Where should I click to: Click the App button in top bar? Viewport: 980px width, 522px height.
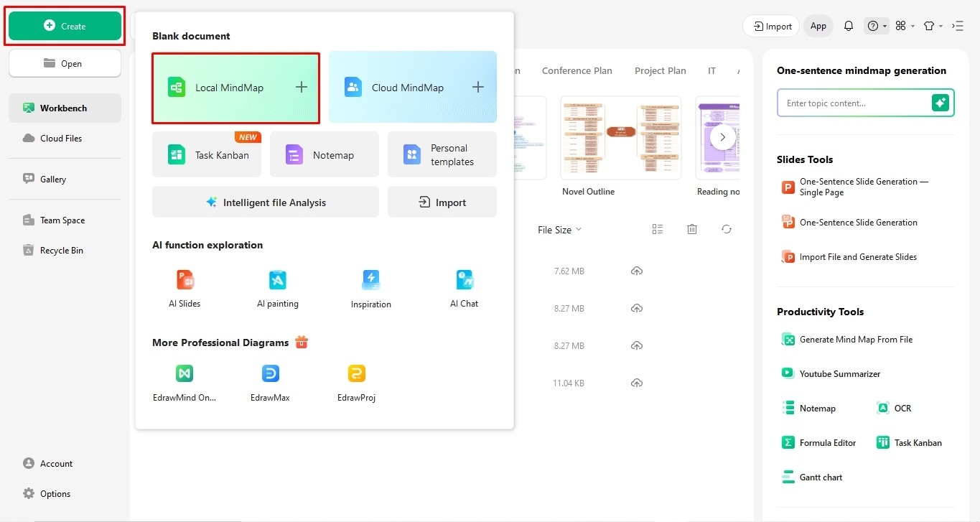pos(818,26)
